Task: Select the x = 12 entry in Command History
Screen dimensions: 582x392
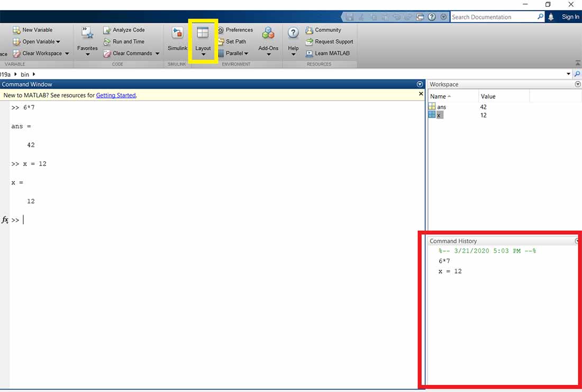Action: (x=450, y=271)
